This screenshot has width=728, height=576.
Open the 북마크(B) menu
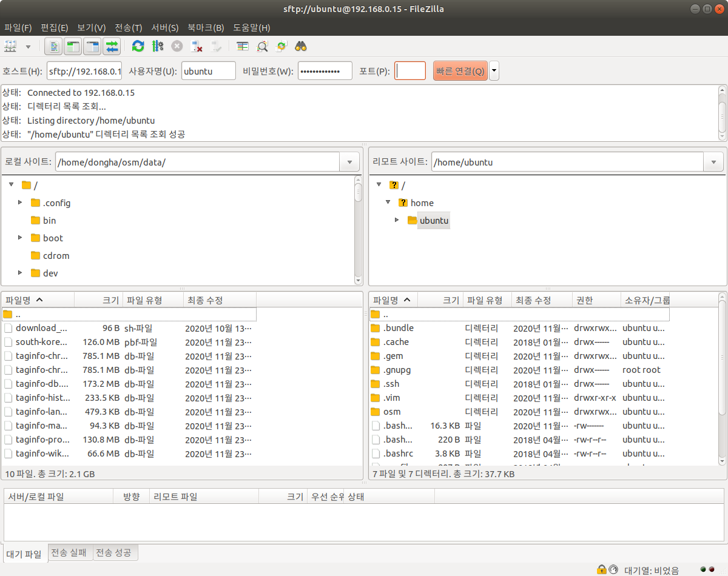(x=206, y=28)
